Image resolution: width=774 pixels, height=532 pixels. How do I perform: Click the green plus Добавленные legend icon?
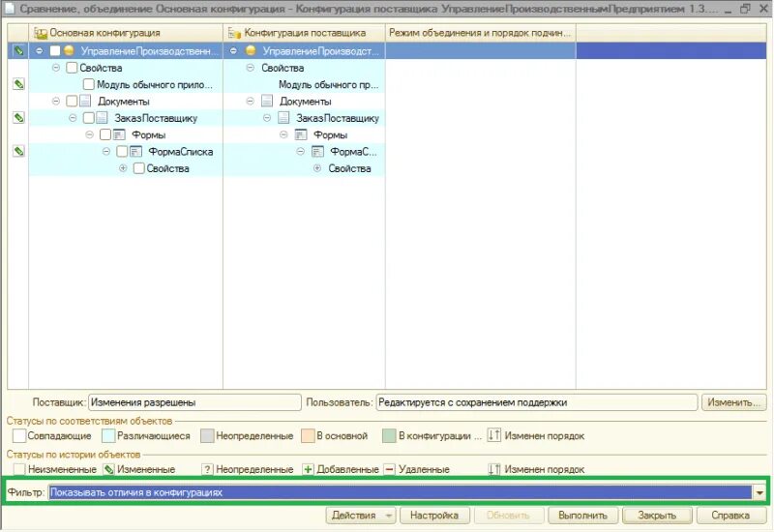click(x=308, y=469)
